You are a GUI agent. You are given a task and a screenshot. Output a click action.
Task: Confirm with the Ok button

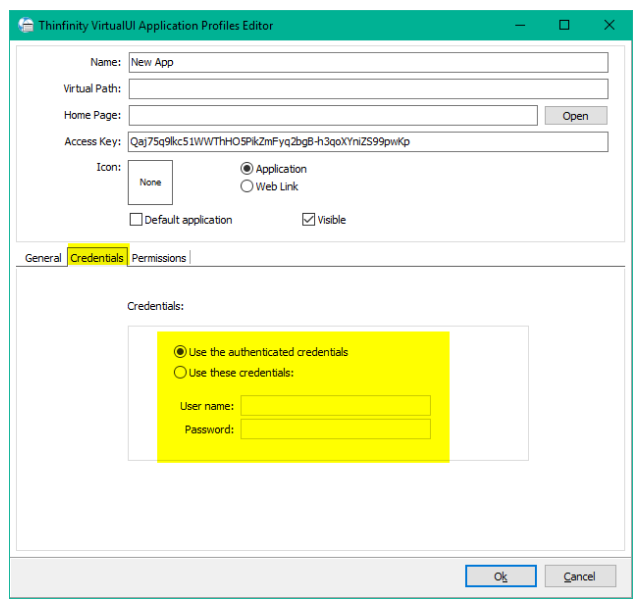[501, 576]
